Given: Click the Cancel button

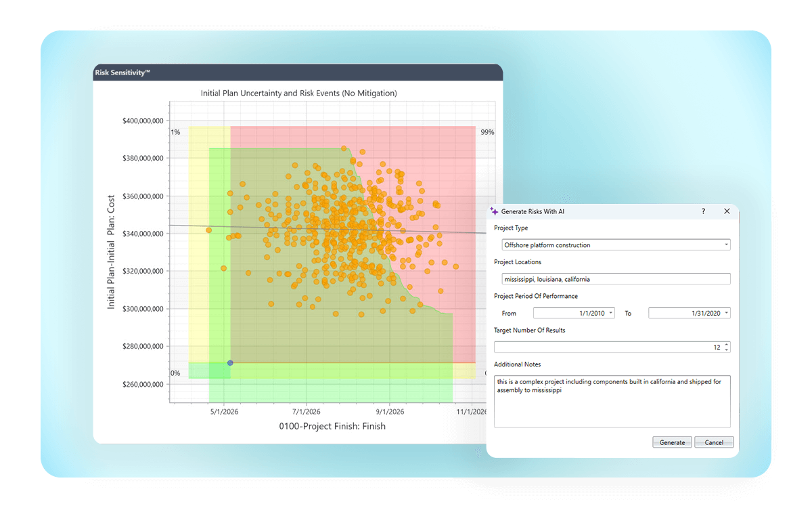Looking at the screenshot, I should [714, 442].
